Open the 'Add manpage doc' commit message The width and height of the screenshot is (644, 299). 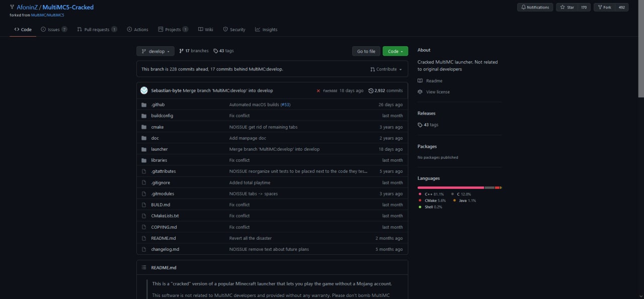click(248, 138)
